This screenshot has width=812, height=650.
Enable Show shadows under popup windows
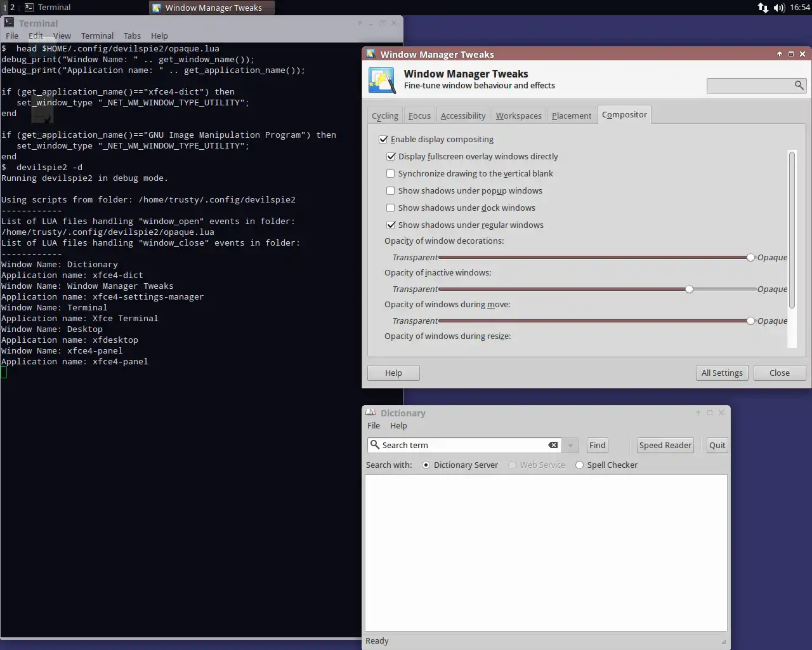pos(391,190)
